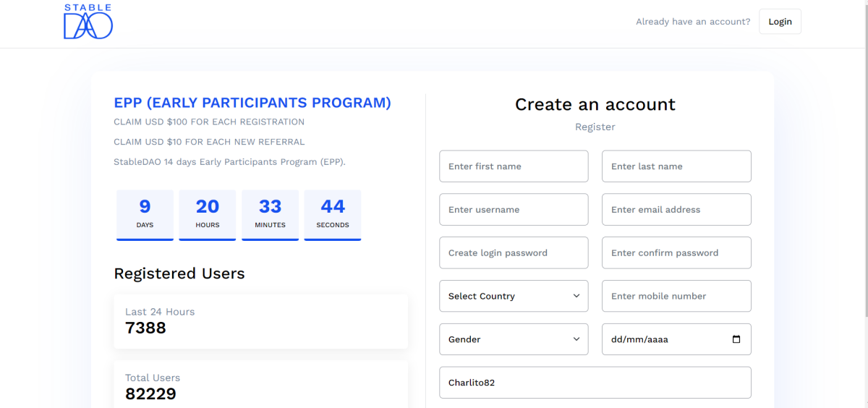The image size is (868, 408).
Task: Click the username input field
Action: tap(514, 210)
